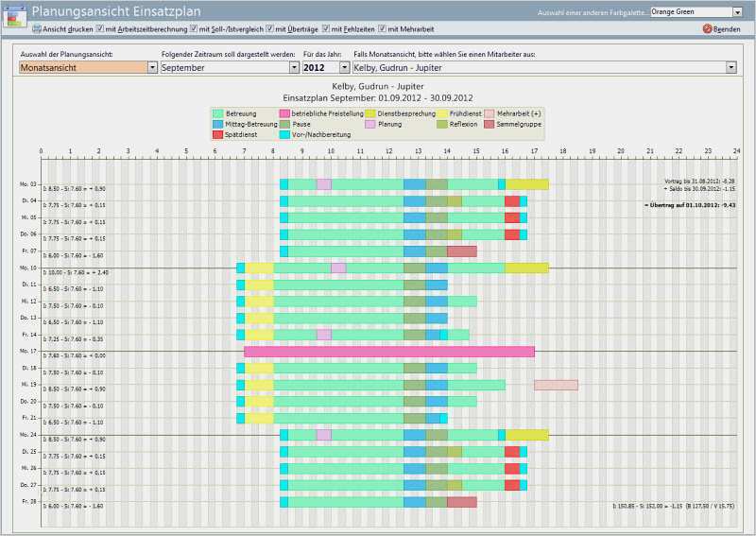756x536 pixels.
Task: Click the Beenden button label
Action: [727, 29]
